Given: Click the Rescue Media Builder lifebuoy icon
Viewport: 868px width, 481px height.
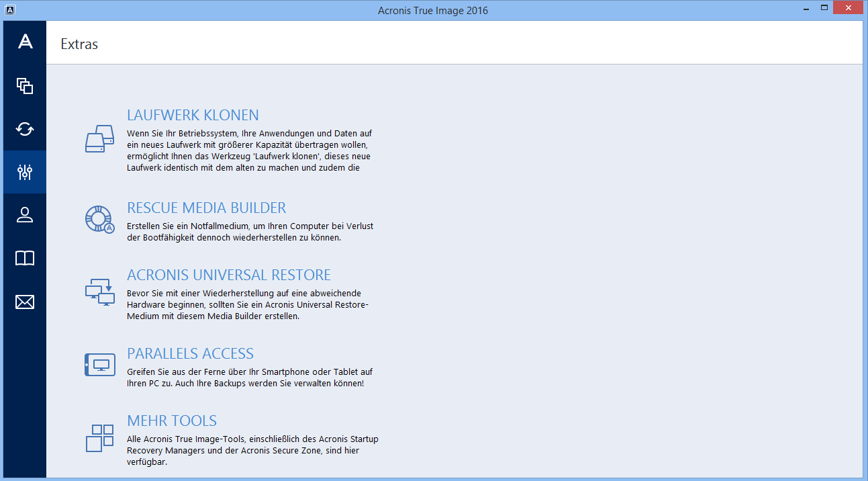Looking at the screenshot, I should click(x=100, y=219).
